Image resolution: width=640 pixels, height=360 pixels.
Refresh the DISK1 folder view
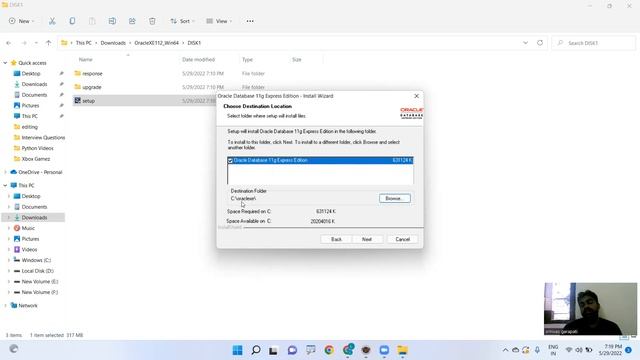point(540,43)
